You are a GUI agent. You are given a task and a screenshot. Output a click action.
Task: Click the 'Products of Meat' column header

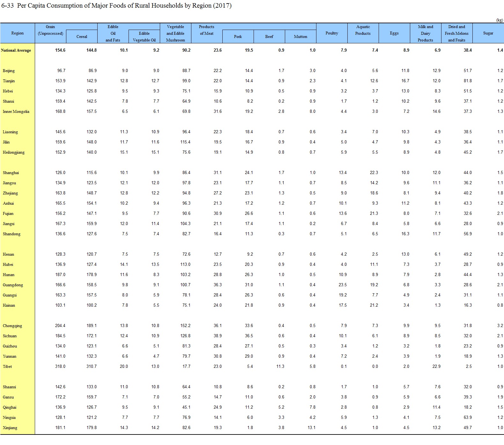click(207, 30)
